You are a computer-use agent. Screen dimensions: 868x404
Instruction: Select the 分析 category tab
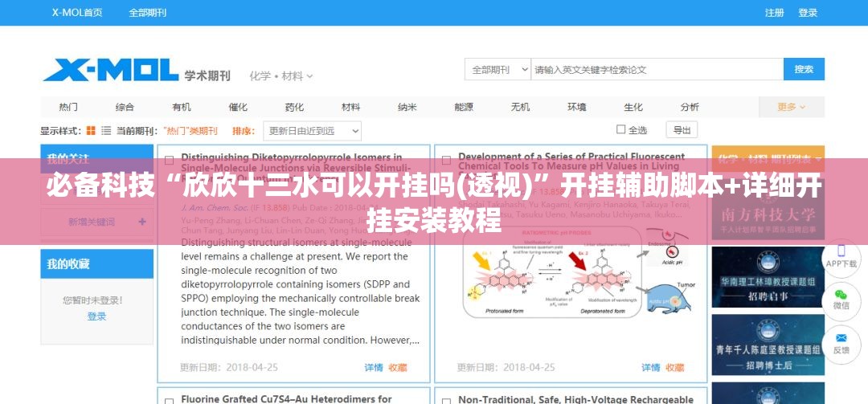(690, 107)
